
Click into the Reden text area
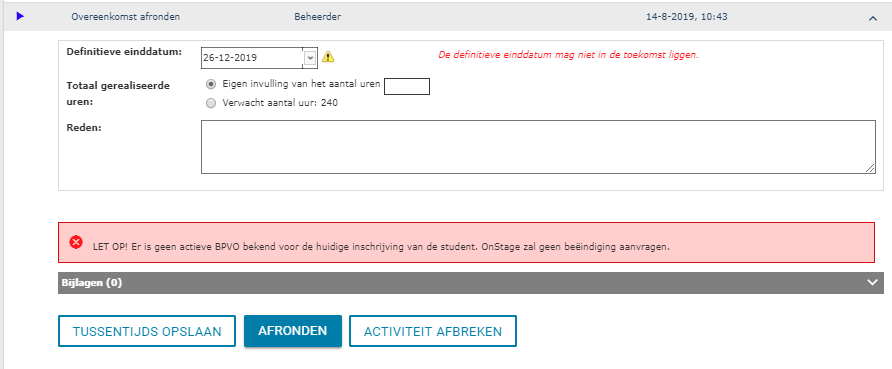(x=538, y=147)
